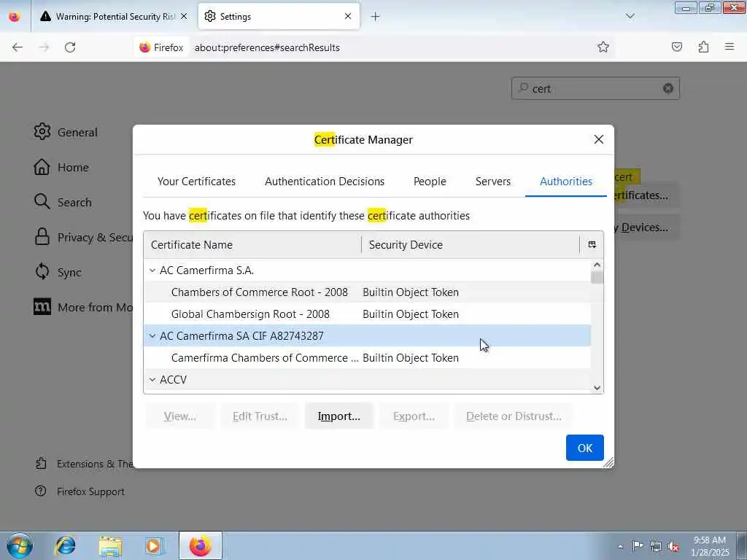Image resolution: width=747 pixels, height=560 pixels.
Task: Open the Pocket save icon
Action: [676, 47]
